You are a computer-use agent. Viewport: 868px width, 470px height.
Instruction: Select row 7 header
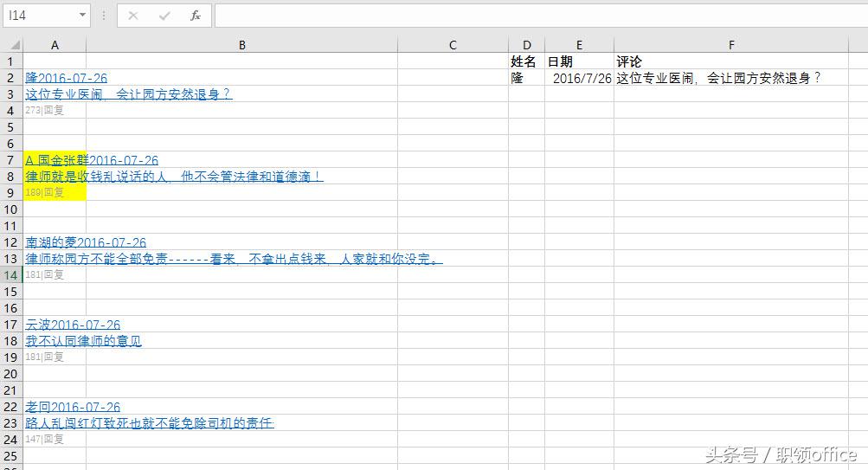point(10,160)
